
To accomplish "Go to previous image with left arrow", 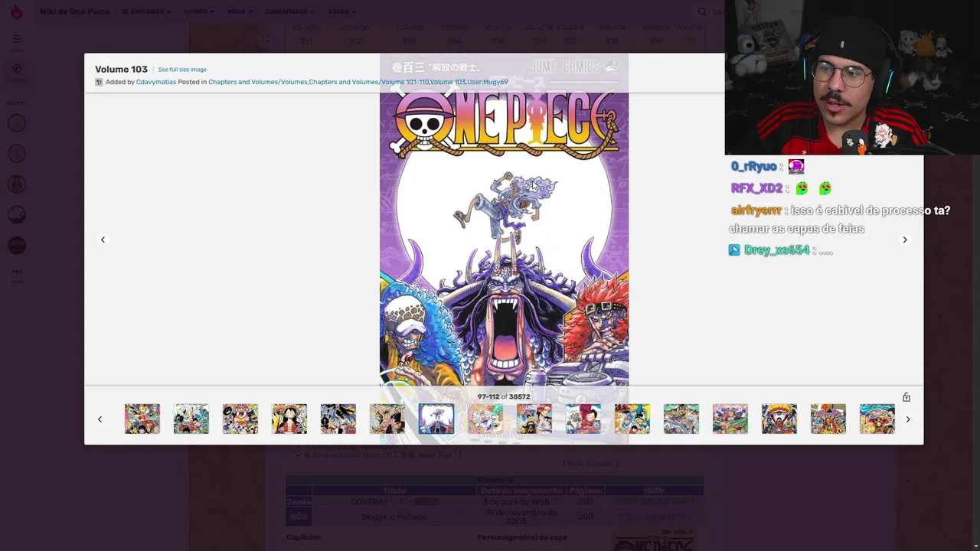I will pos(103,240).
